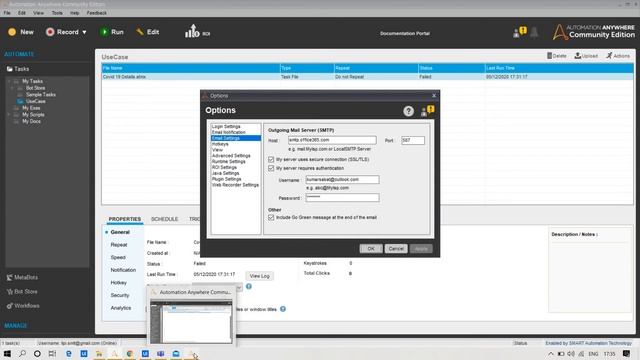This screenshot has width=640, height=360.
Task: Open the dropdown arrow beside the info icon
Action: coord(239,287)
